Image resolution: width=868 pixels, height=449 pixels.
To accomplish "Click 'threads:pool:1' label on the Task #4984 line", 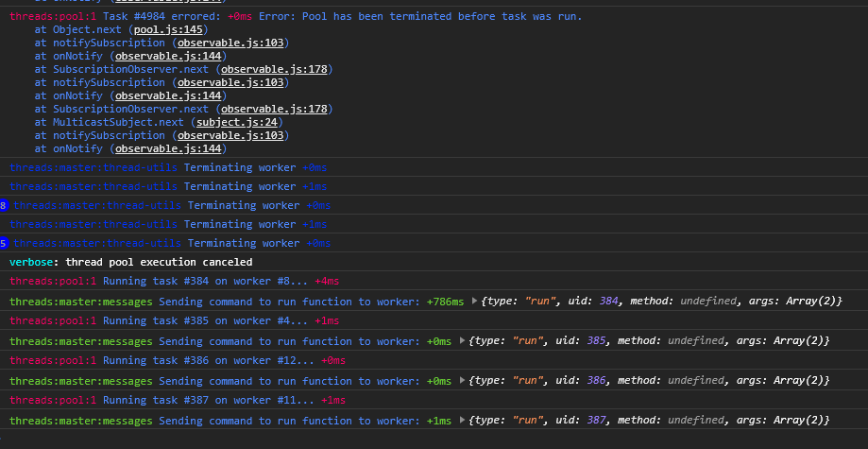I will click(53, 17).
